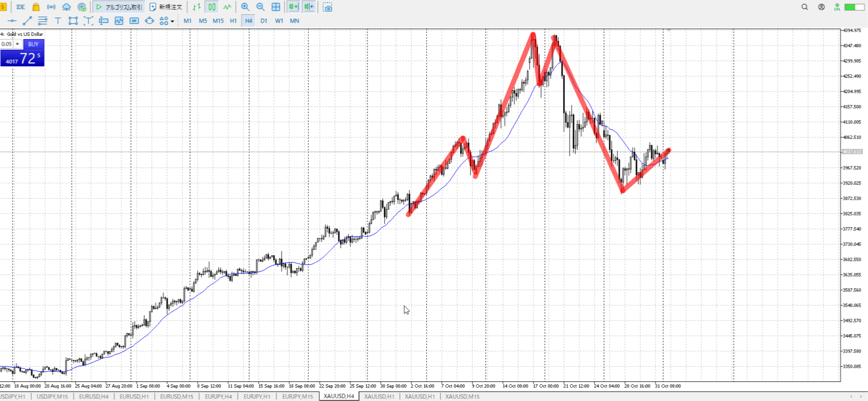The image size is (868, 401).
Task: Open the Market shopping bag icon
Action: [36, 7]
